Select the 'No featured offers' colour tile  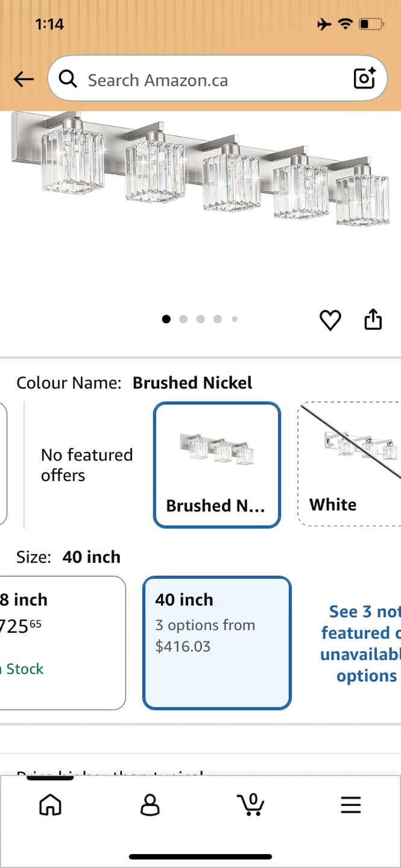pos(87,465)
